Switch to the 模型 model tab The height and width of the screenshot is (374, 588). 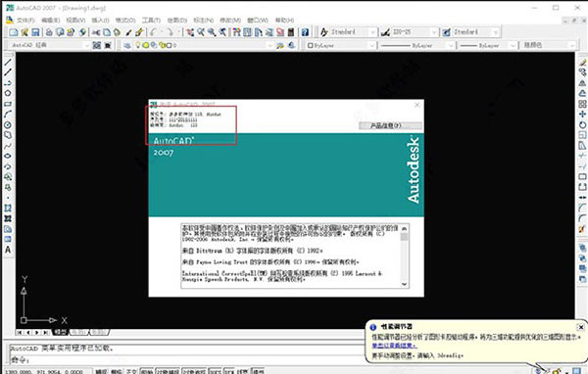61,332
